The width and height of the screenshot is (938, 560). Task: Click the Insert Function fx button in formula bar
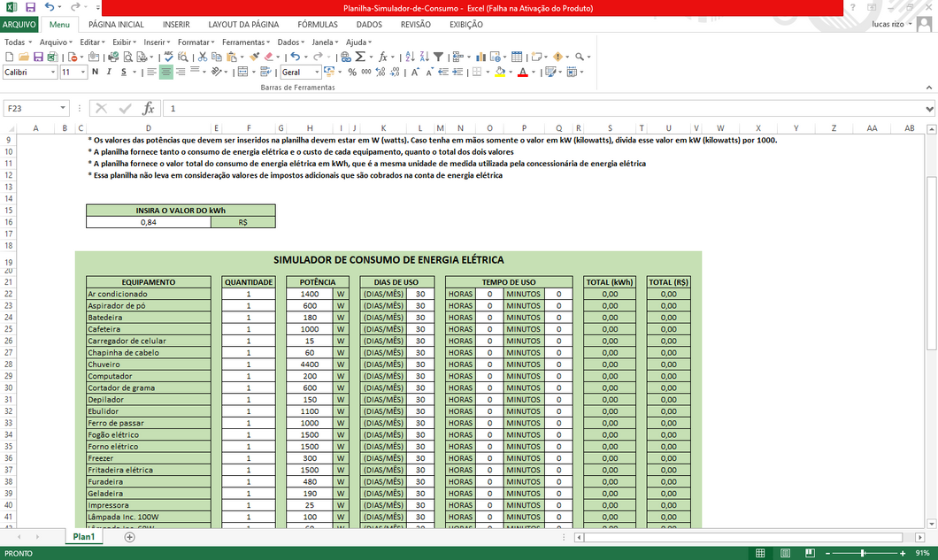(x=148, y=108)
